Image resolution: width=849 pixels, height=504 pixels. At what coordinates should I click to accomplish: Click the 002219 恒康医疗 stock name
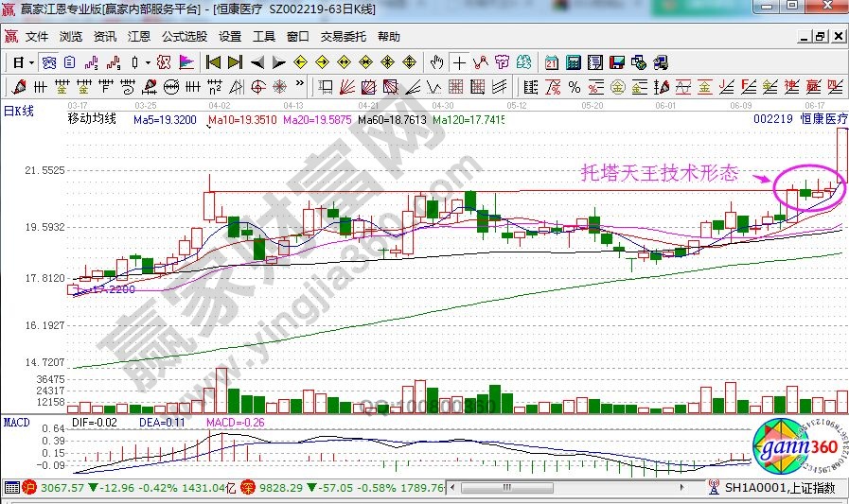click(801, 118)
